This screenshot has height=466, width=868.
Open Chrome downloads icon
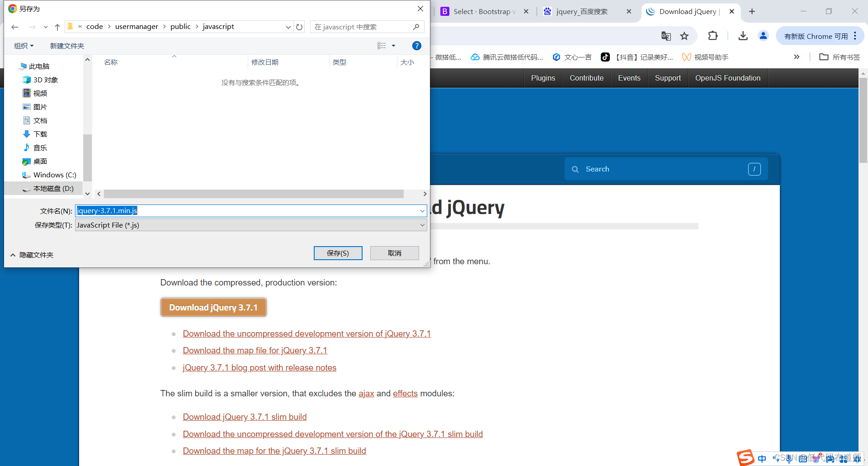click(743, 36)
